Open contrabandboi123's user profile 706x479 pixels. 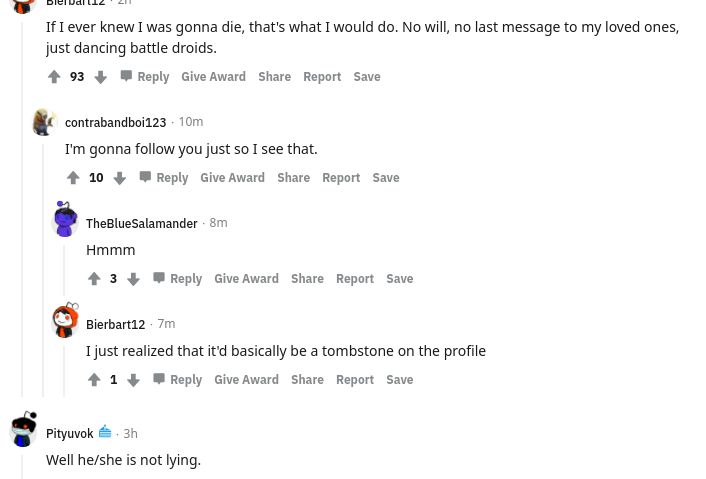[115, 122]
